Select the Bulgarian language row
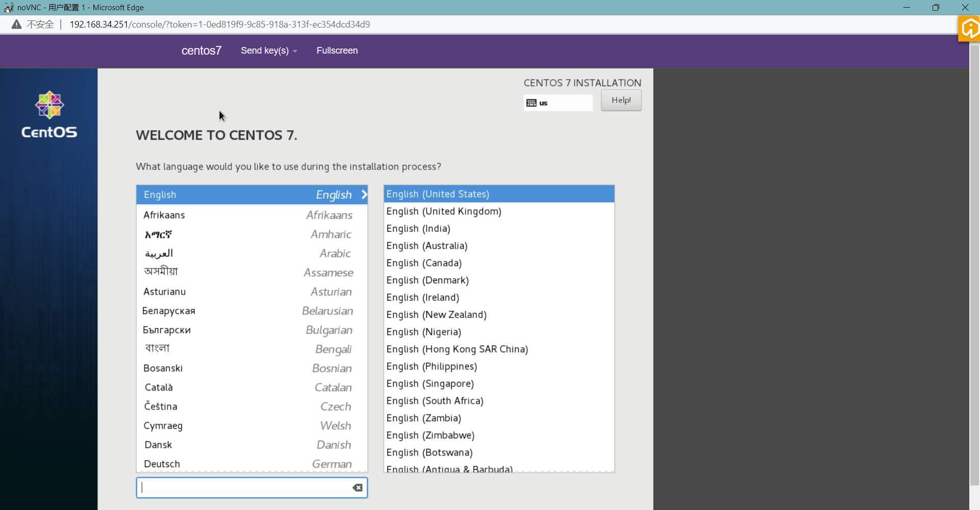Image resolution: width=980 pixels, height=510 pixels. [252, 330]
